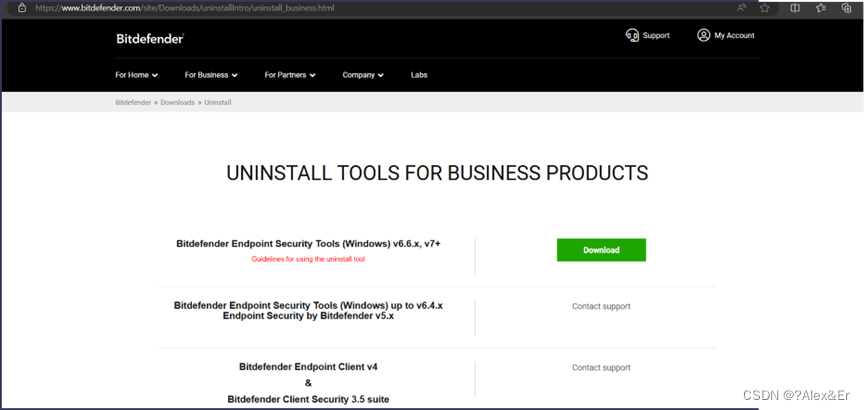Image resolution: width=865 pixels, height=410 pixels.
Task: Expand the For Partners menu
Action: point(290,75)
